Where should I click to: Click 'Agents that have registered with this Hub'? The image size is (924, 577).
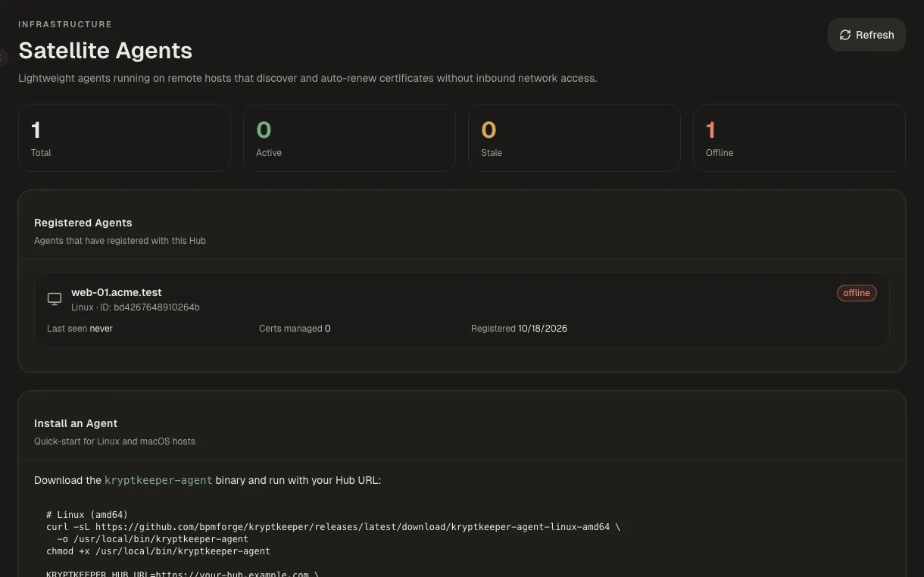[120, 241]
